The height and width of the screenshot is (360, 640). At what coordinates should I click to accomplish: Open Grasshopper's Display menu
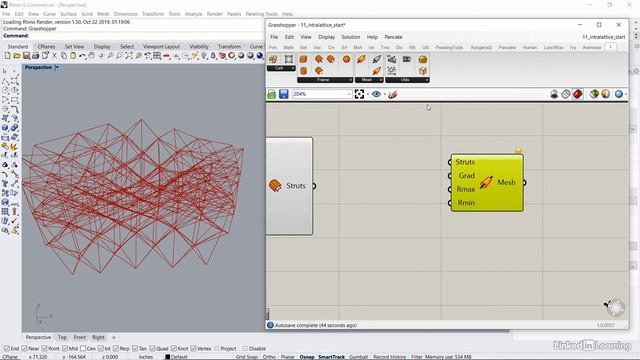point(327,37)
